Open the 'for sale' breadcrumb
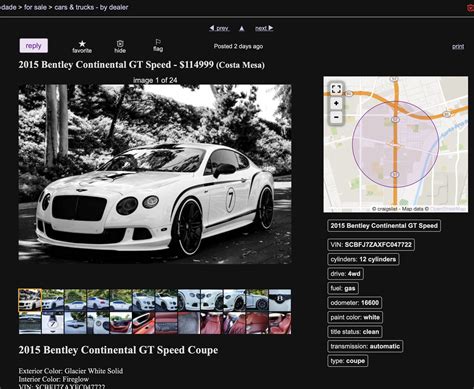The height and width of the screenshot is (389, 474). coord(35,7)
